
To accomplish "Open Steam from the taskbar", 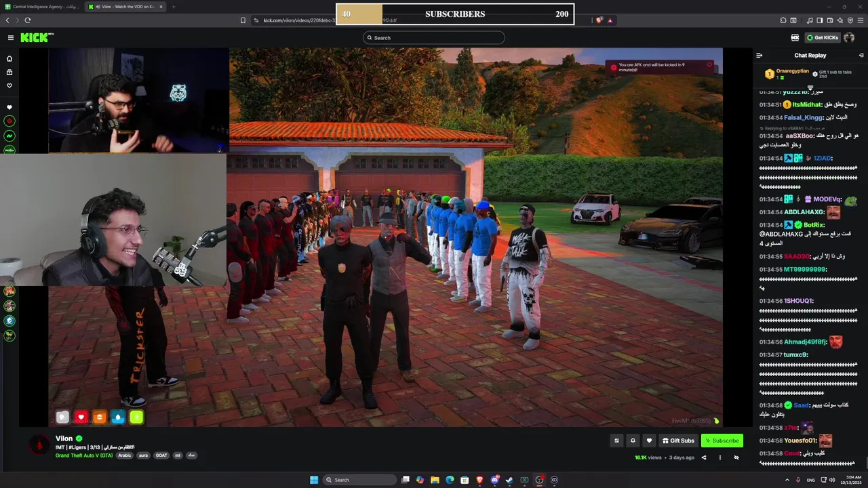I will pyautogui.click(x=509, y=480).
